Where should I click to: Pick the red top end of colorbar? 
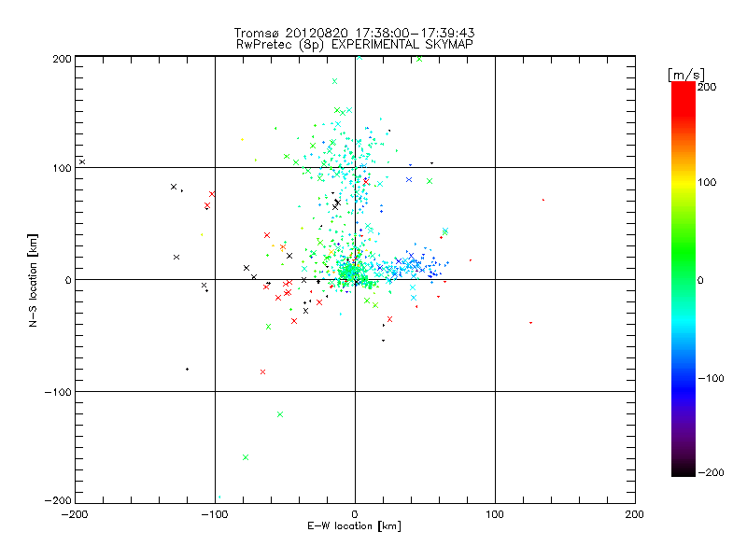pyautogui.click(x=684, y=86)
